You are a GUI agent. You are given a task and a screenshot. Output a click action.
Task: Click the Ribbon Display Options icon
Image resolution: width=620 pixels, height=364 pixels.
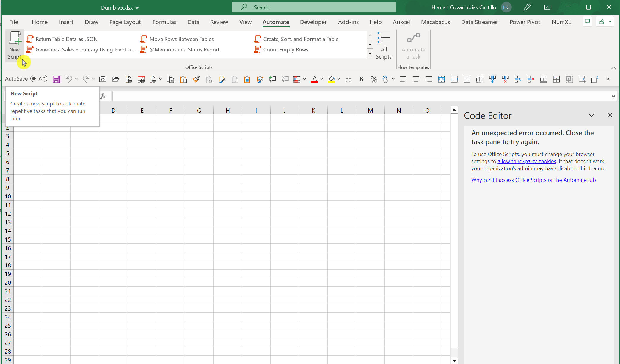point(547,7)
